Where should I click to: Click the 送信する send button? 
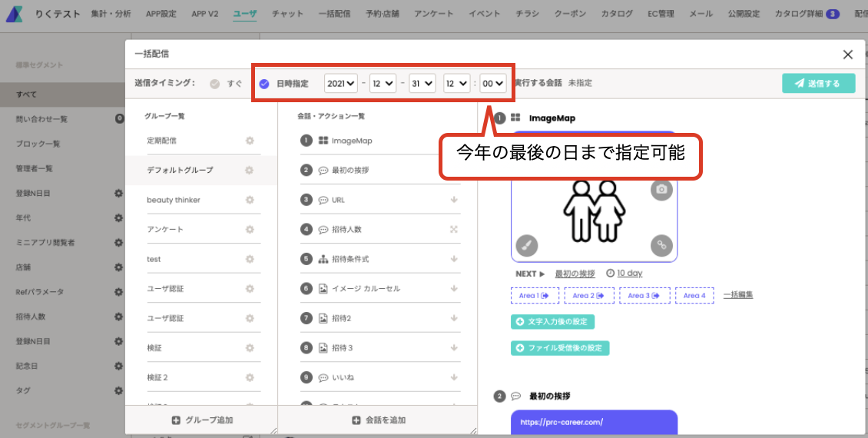818,84
